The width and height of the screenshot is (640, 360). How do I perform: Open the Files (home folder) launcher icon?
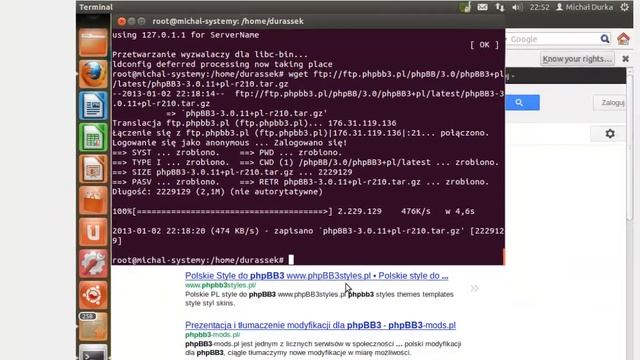(x=93, y=42)
